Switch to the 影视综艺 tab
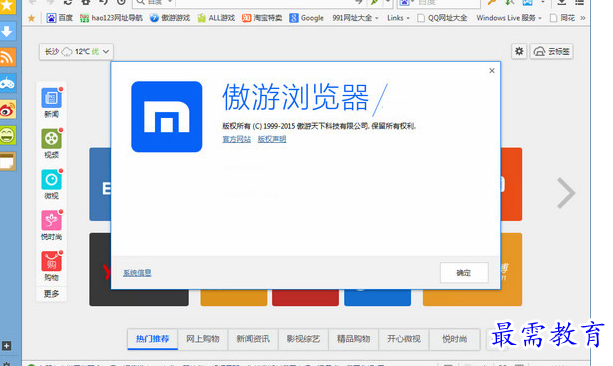The height and width of the screenshot is (366, 613). (x=303, y=339)
